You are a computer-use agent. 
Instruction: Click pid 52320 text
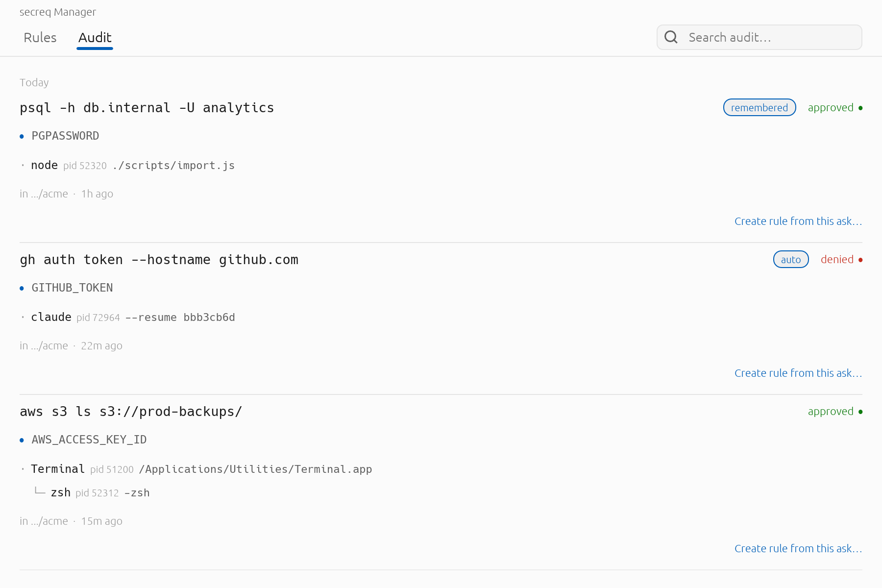pos(85,166)
